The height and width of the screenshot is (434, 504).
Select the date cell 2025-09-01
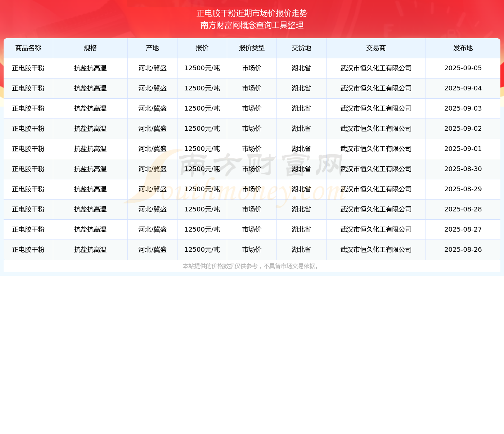tap(463, 149)
